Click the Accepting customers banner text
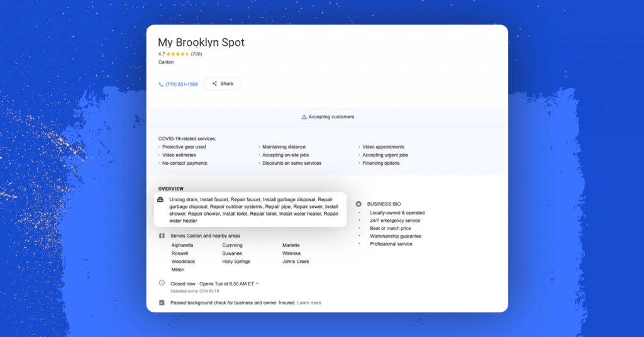 coord(331,117)
